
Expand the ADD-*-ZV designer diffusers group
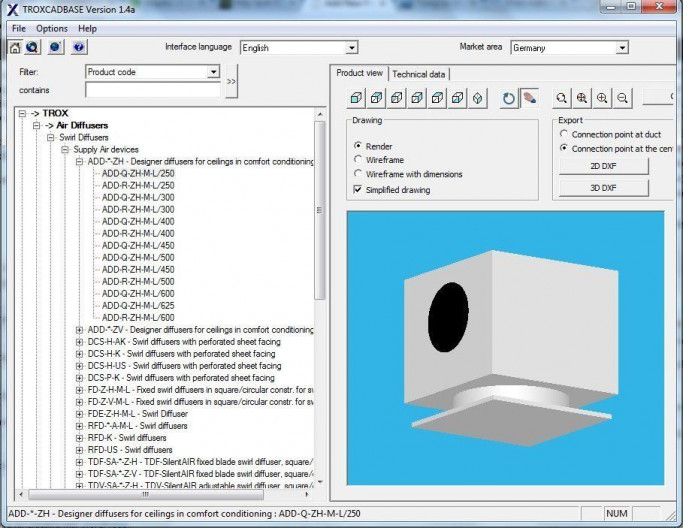(79, 330)
